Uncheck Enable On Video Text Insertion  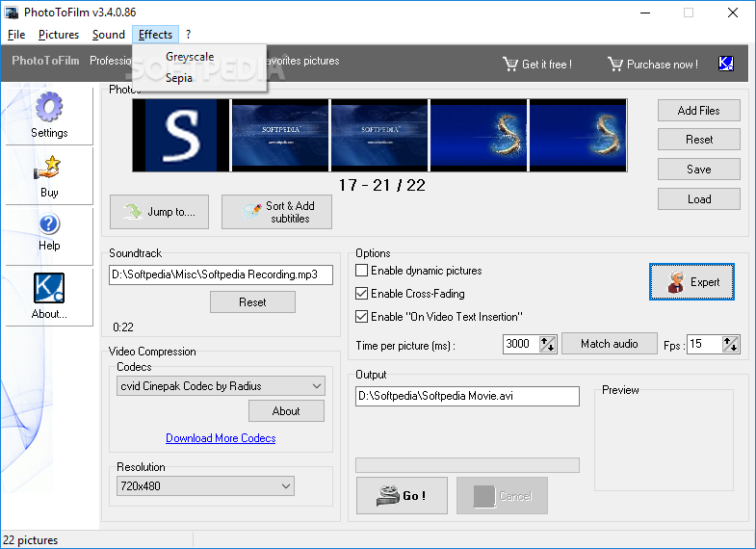point(361,317)
